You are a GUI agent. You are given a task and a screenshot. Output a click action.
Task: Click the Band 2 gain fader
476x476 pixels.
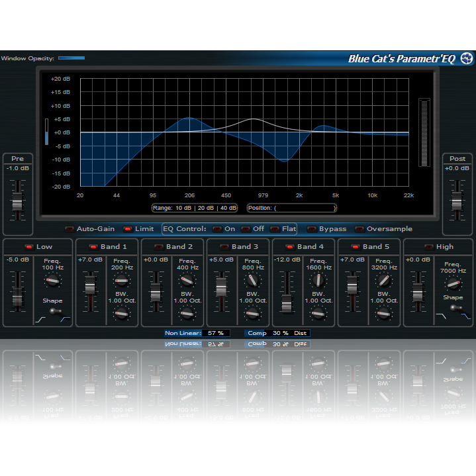(x=156, y=291)
